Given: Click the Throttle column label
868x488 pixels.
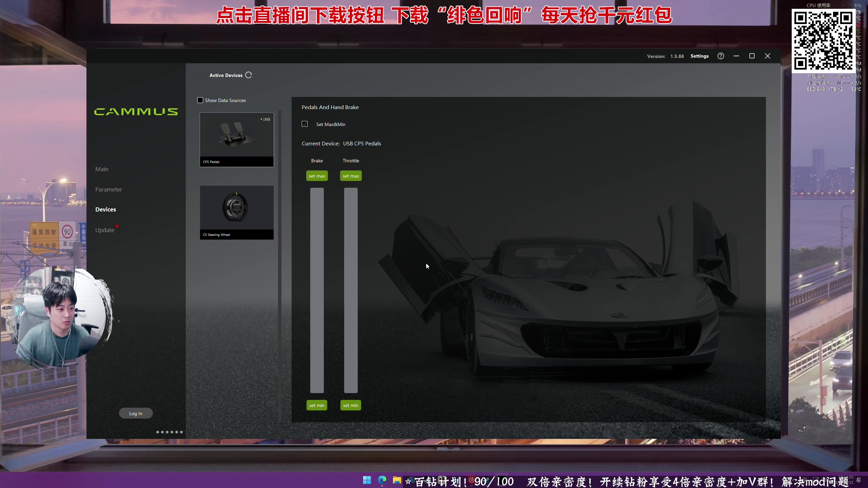Looking at the screenshot, I should pos(351,161).
